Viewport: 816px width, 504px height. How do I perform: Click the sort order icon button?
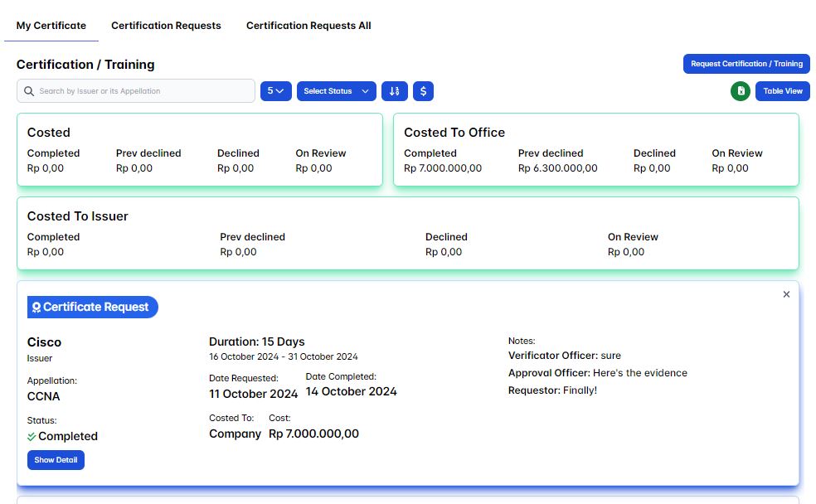pos(395,91)
